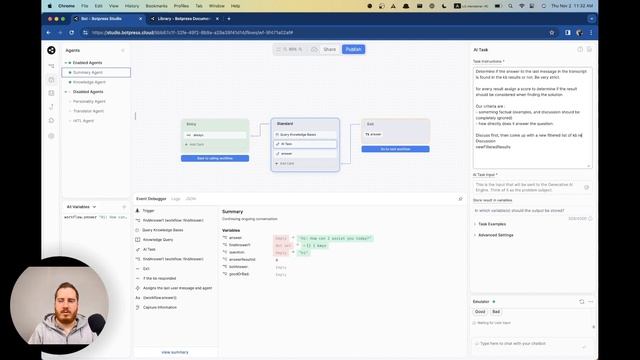Screen dimensions: 640x360
Task: Click the rightmost icon in the AI Task header
Action: coord(589,49)
